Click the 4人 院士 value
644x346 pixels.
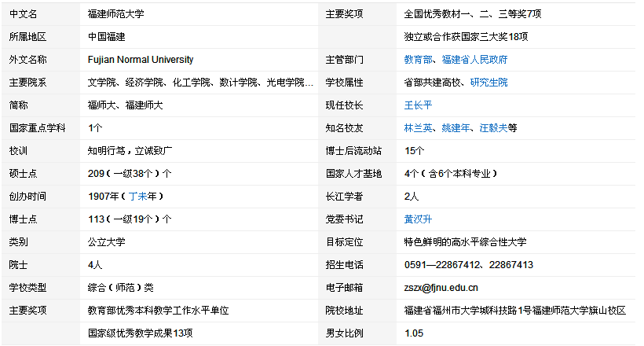95,265
